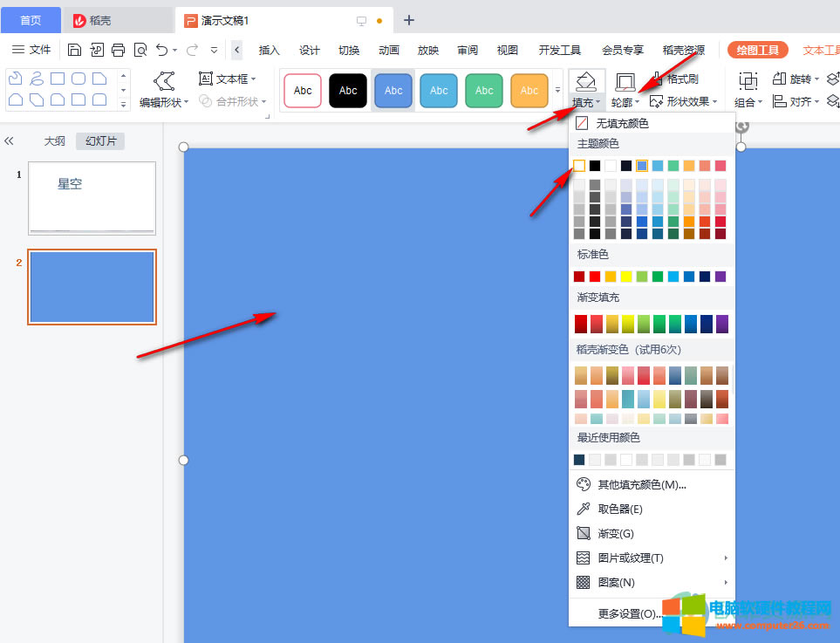Image resolution: width=840 pixels, height=643 pixels.
Task: Click the Print icon in quick toolbar
Action: click(x=118, y=50)
